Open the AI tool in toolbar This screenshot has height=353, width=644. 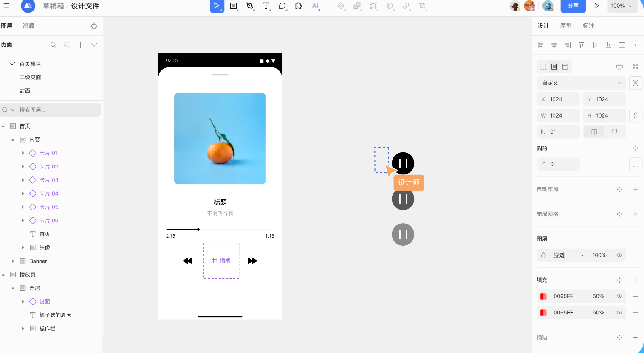point(315,6)
